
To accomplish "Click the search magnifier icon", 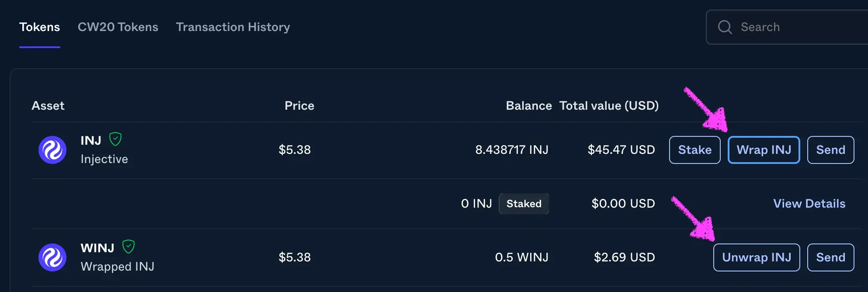I will pyautogui.click(x=725, y=27).
